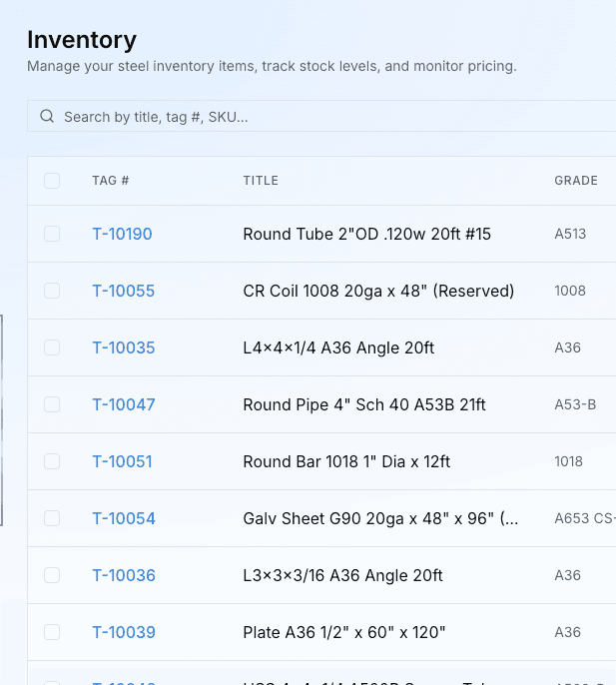Tick the checkbox for row T-10036
Viewport: 616px width, 685px height.
click(x=52, y=575)
